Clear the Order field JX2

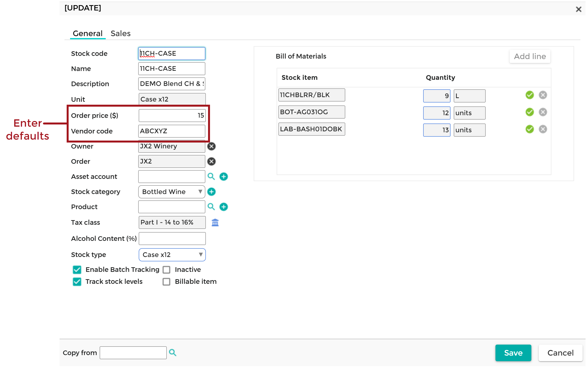tap(211, 161)
